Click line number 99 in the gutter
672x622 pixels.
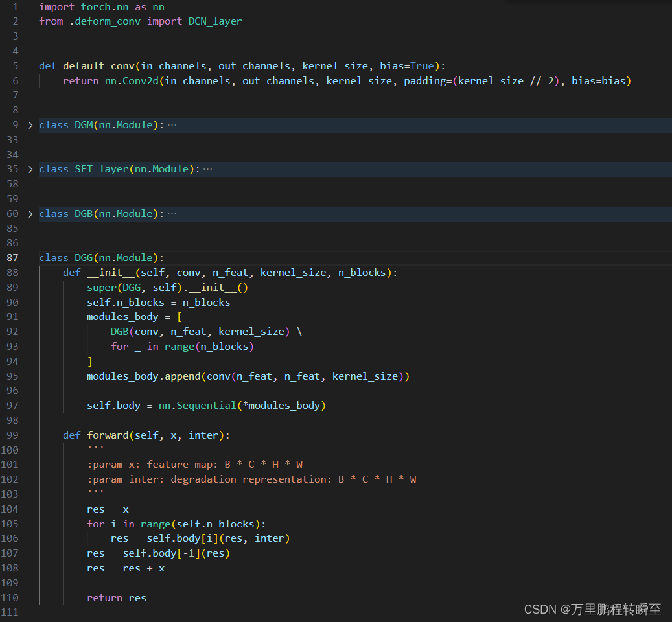(x=12, y=435)
